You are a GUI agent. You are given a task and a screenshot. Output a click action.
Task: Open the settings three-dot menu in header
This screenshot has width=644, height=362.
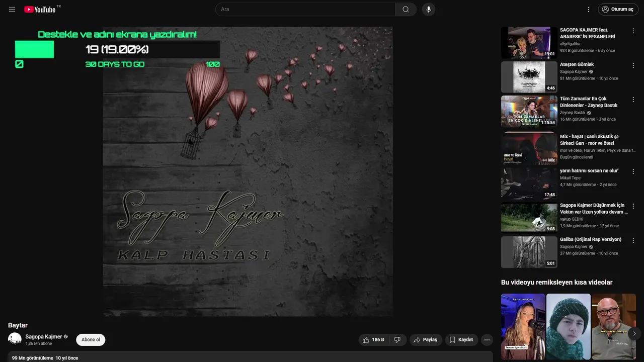[x=589, y=9]
